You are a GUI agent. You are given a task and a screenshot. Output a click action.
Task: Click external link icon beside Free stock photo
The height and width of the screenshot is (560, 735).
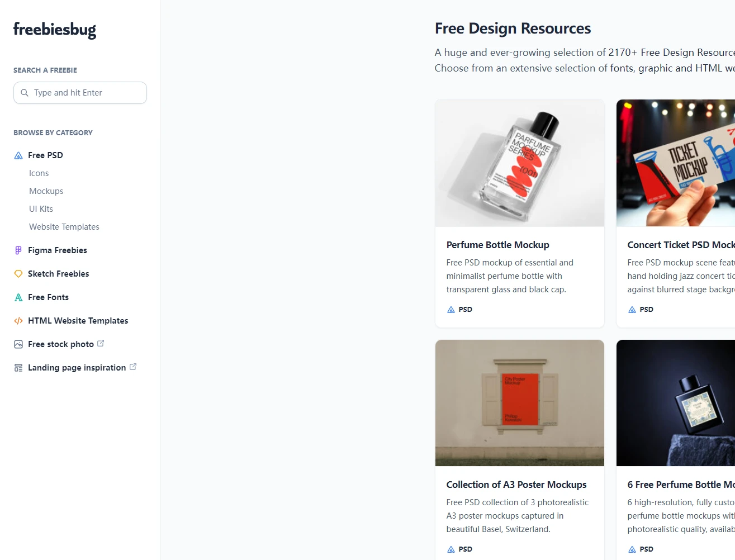pos(101,344)
